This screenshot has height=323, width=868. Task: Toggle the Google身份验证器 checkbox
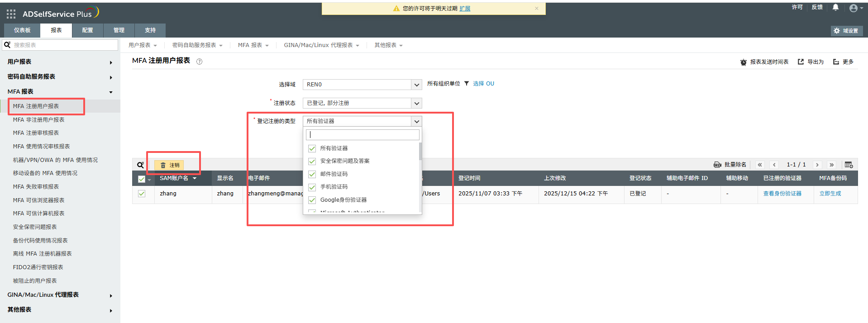(x=312, y=200)
